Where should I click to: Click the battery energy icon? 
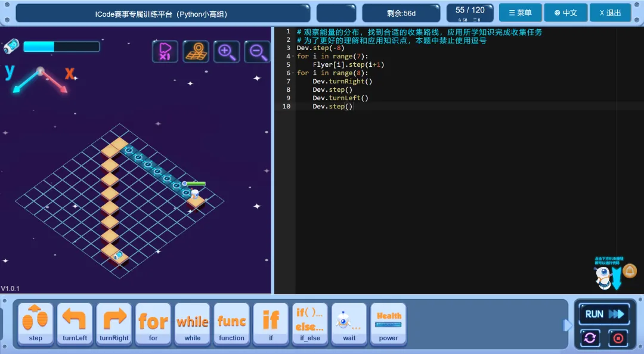coord(11,46)
